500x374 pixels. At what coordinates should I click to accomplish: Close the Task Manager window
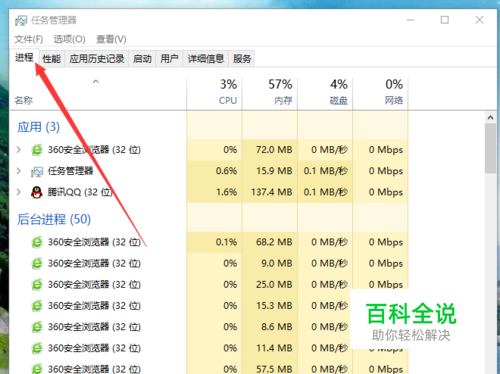[x=479, y=20]
